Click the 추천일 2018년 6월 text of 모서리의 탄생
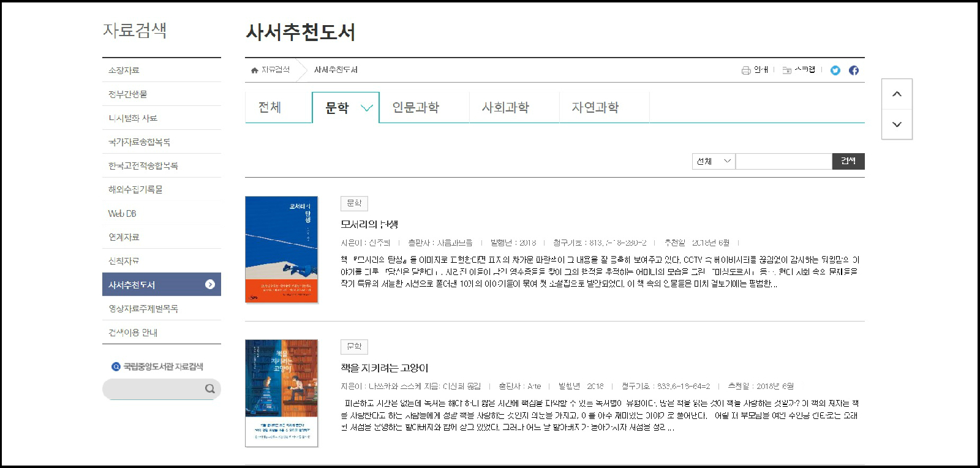The width and height of the screenshot is (980, 468). 697,243
